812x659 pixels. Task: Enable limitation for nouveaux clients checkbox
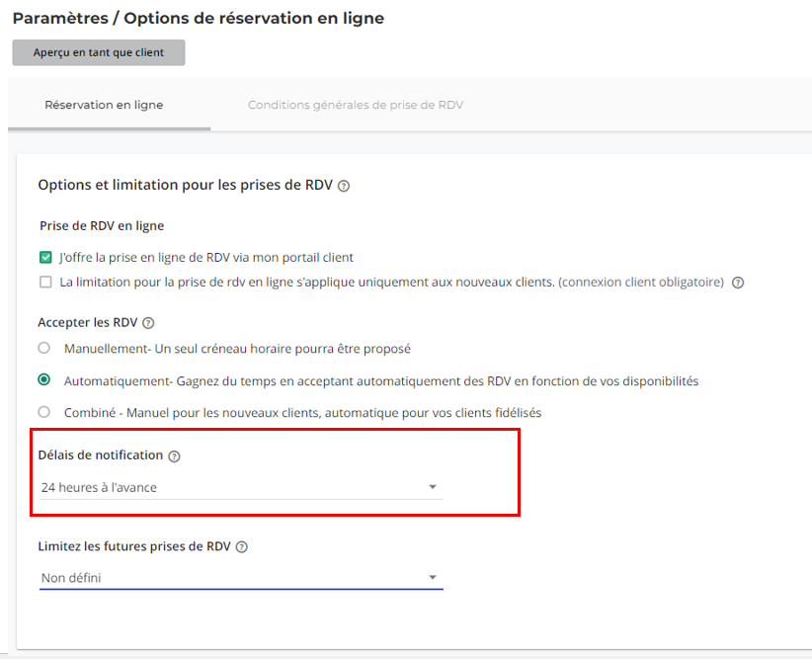tap(45, 283)
